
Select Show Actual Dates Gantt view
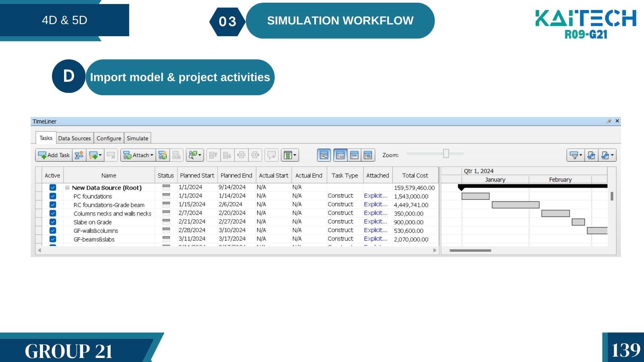[354, 155]
